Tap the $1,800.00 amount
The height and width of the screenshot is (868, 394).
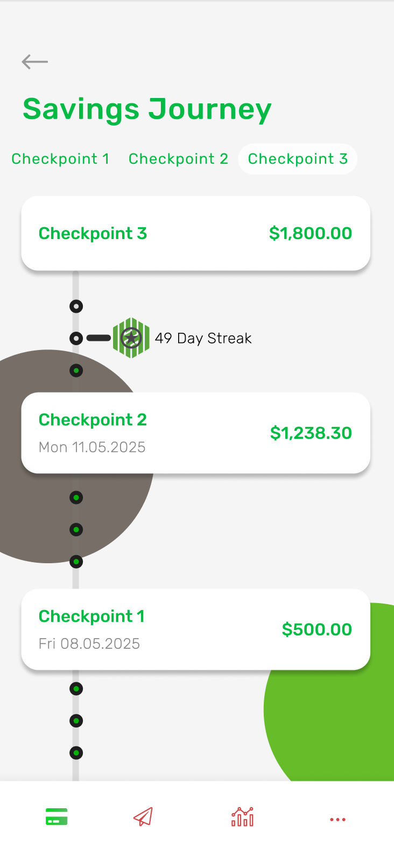[311, 233]
